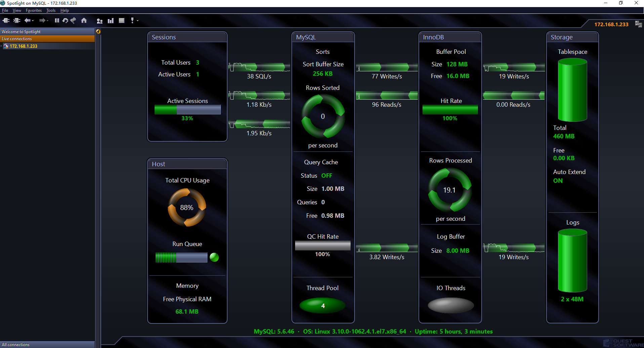Click the Free Physical RAM 68.1 MB value
Image resolution: width=644 pixels, height=348 pixels.
(x=187, y=311)
